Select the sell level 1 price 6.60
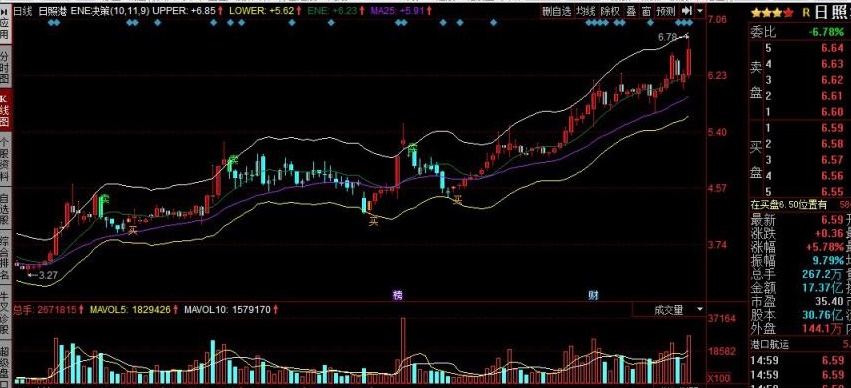851x388 pixels. click(x=832, y=112)
